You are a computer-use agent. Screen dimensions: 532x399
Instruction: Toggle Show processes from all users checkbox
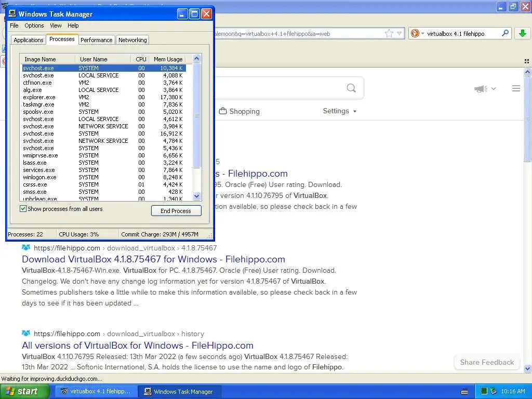[x=23, y=209]
